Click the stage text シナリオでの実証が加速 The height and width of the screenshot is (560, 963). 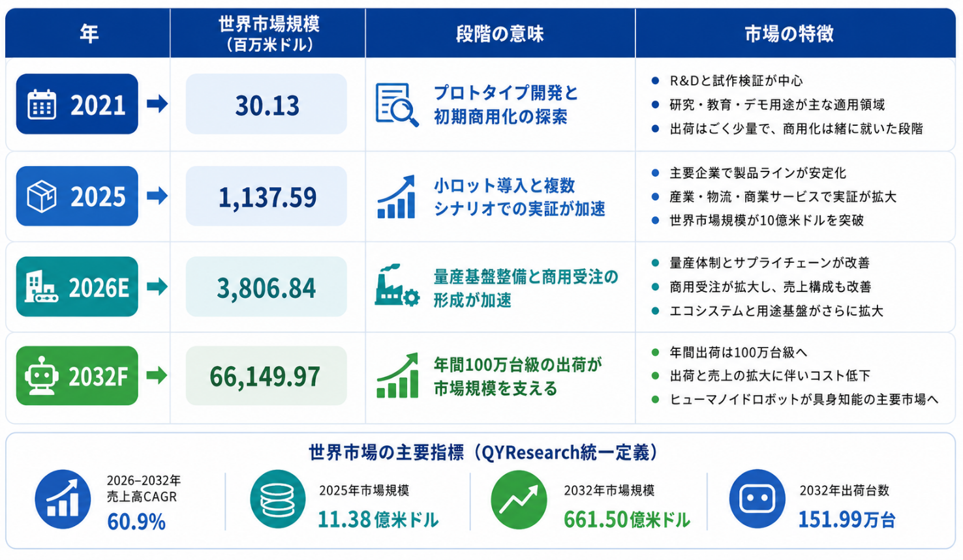click(x=519, y=209)
